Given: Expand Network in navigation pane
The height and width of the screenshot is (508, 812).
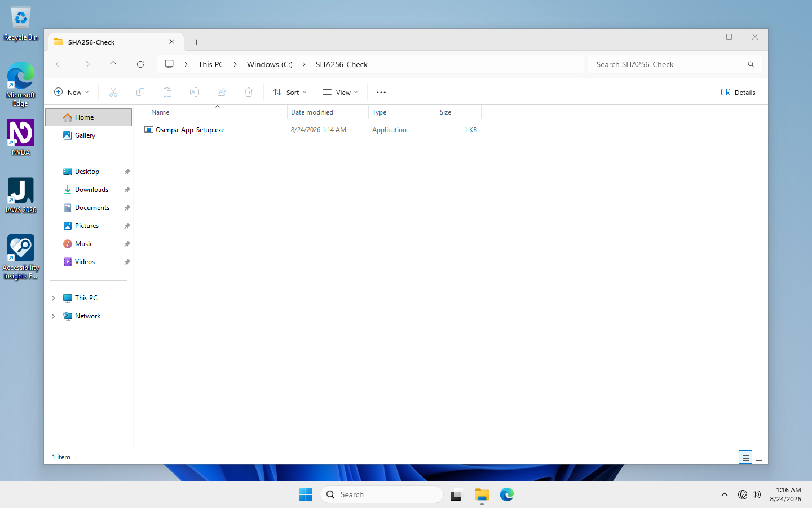Looking at the screenshot, I should [54, 316].
